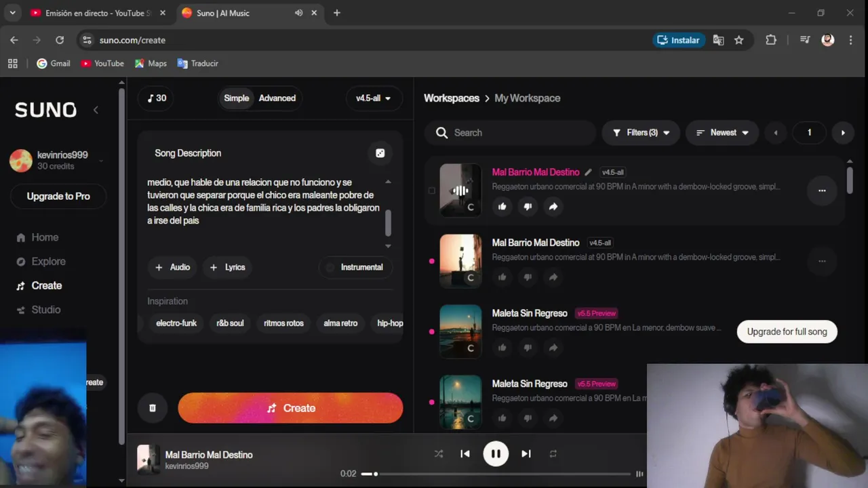Image resolution: width=868 pixels, height=488 pixels.
Task: Open a new browser tab
Action: point(337,13)
